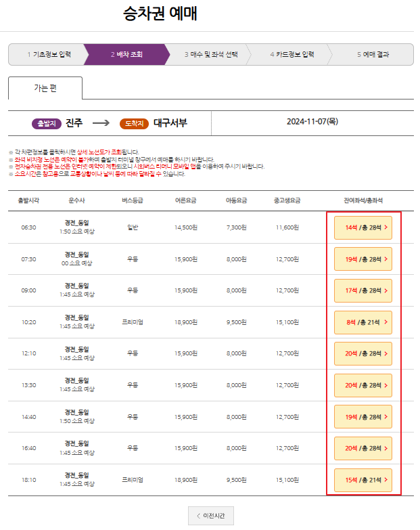Click the 도착지 orange badge
The width and height of the screenshot is (420, 530).
tap(134, 124)
